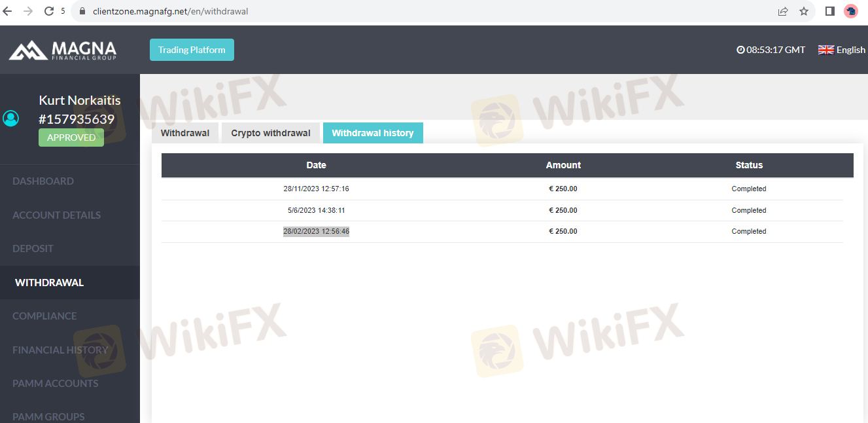The height and width of the screenshot is (423, 868).
Task: Click the browser back arrow
Action: [8, 11]
